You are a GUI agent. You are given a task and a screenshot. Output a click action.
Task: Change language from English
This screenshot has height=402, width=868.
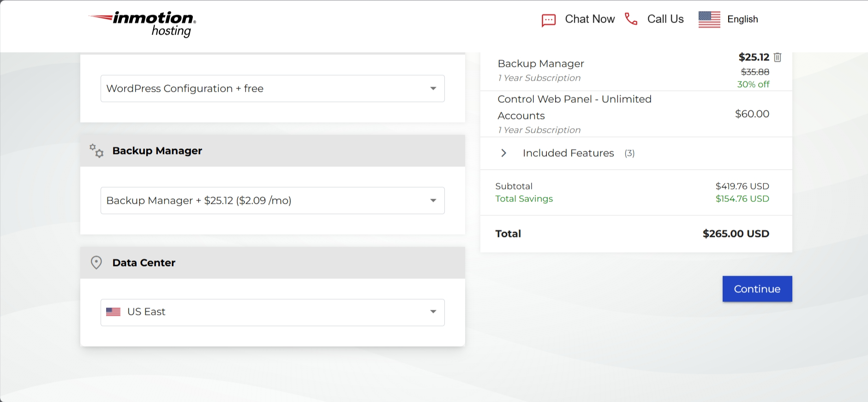coord(742,19)
